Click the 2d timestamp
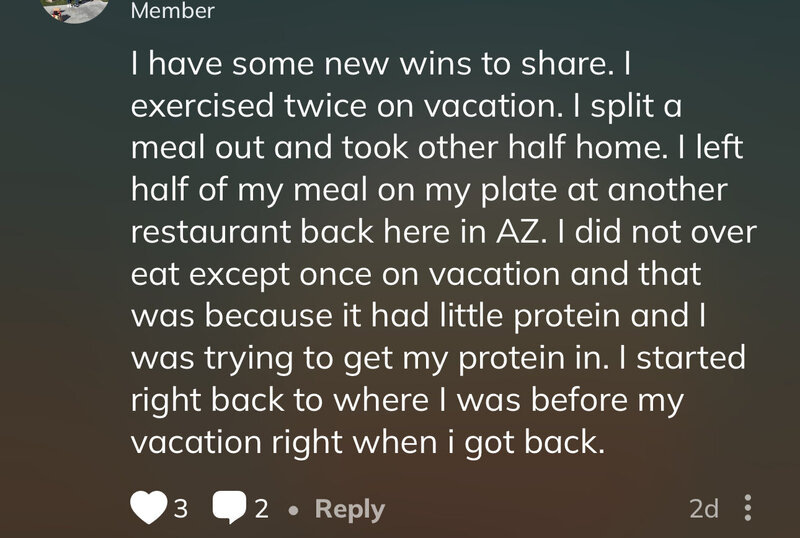Screen dimensions: 800x538 pos(704,508)
